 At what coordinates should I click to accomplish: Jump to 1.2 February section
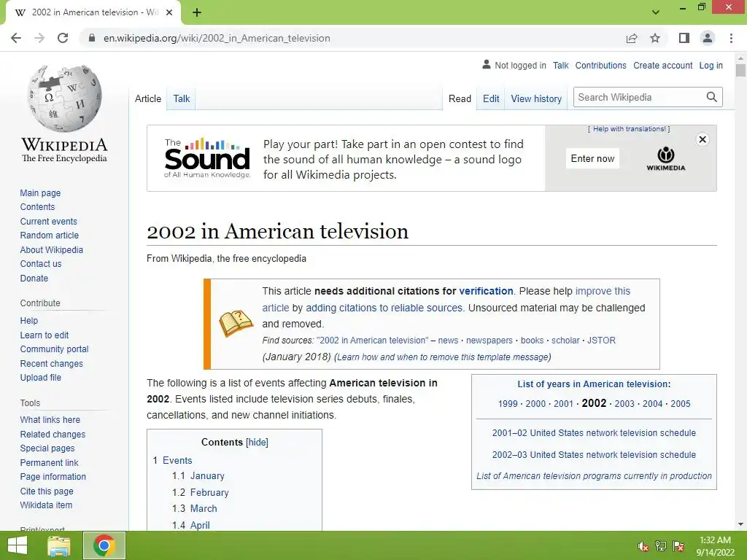(x=200, y=492)
